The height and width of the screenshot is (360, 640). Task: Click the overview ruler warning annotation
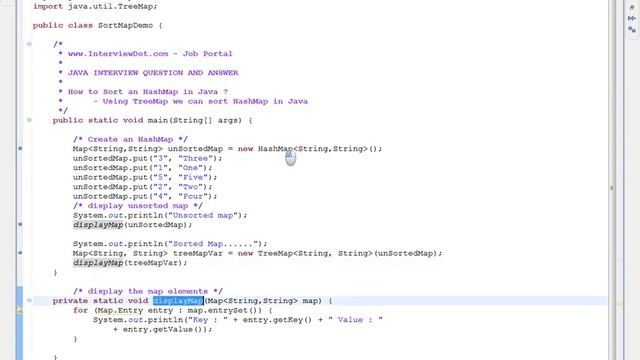[619, 303]
